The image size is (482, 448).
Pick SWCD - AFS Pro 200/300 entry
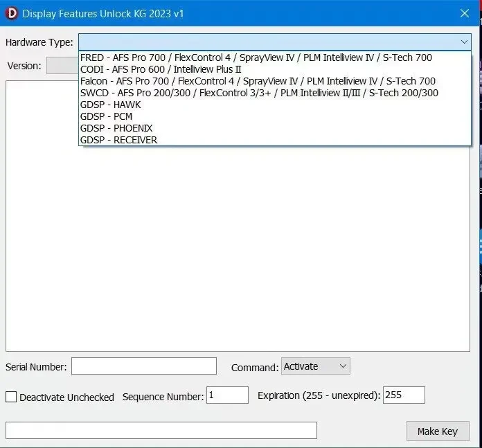coord(274,93)
